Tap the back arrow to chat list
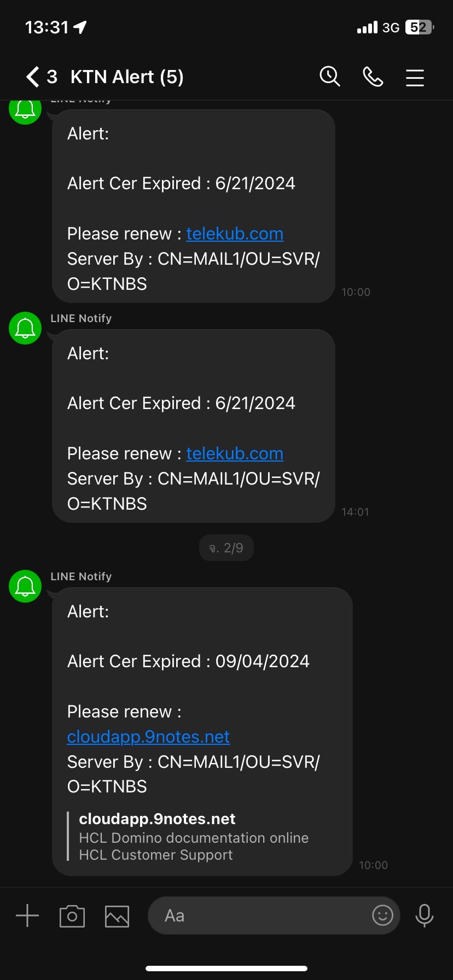The width and height of the screenshot is (453, 980). tap(33, 77)
